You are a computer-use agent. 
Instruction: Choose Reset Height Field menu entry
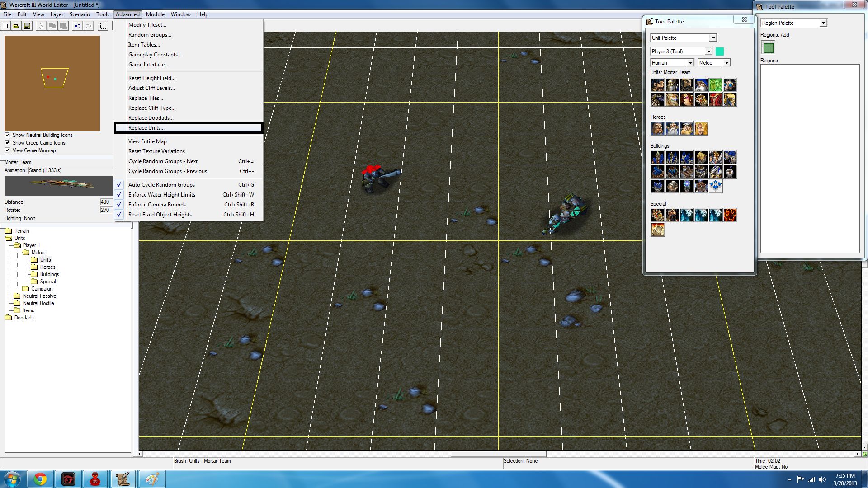click(x=189, y=78)
